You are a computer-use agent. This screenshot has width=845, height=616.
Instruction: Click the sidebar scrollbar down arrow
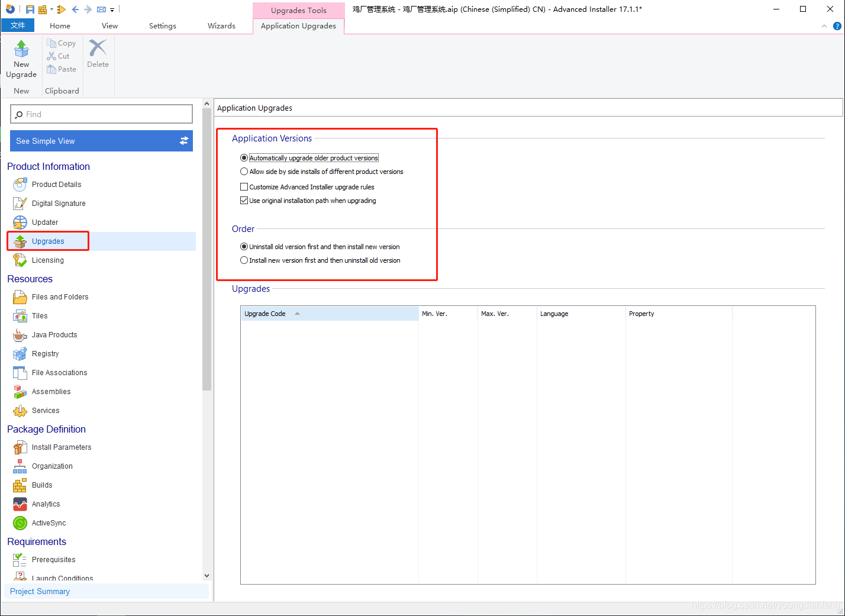(207, 575)
